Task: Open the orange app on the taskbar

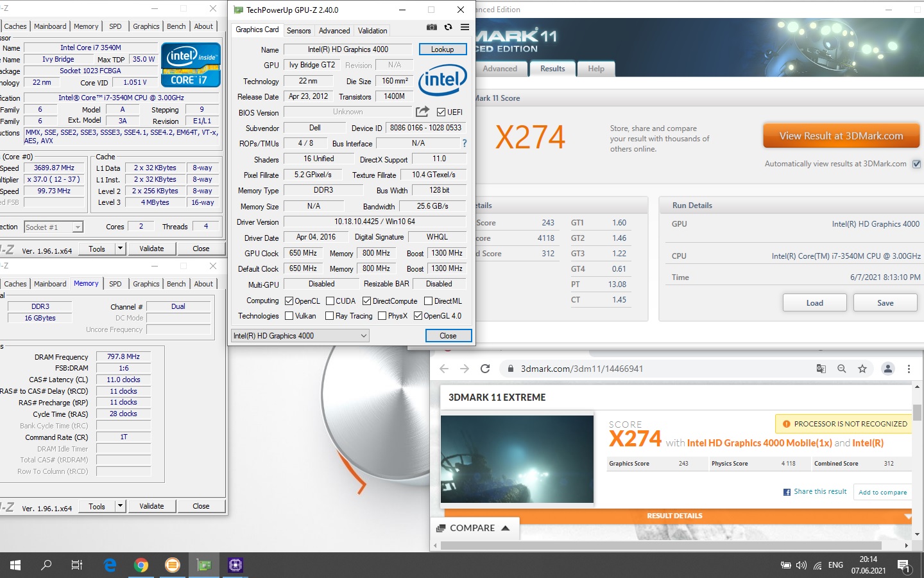Action: (173, 565)
